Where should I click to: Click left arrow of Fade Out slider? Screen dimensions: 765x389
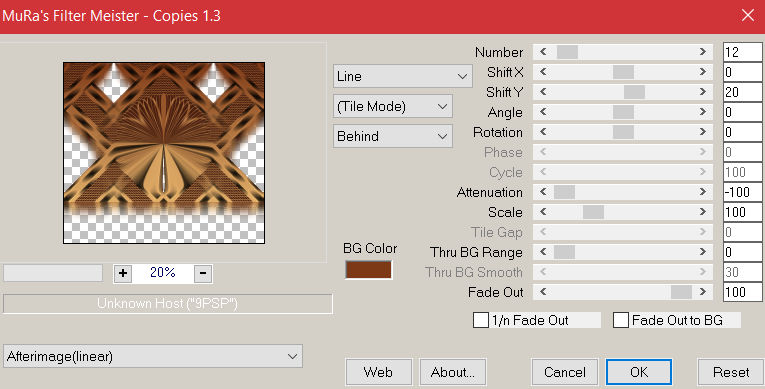click(543, 292)
